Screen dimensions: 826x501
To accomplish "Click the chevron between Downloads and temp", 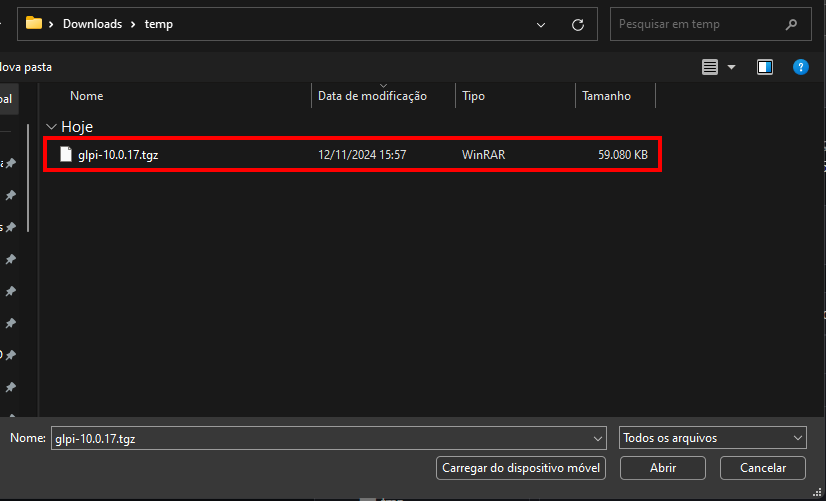I will click(131, 24).
